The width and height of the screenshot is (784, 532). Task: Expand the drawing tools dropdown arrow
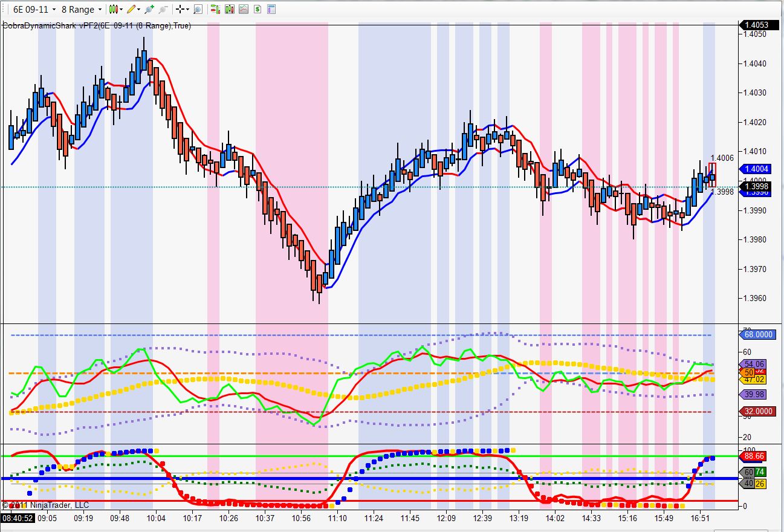(139, 10)
